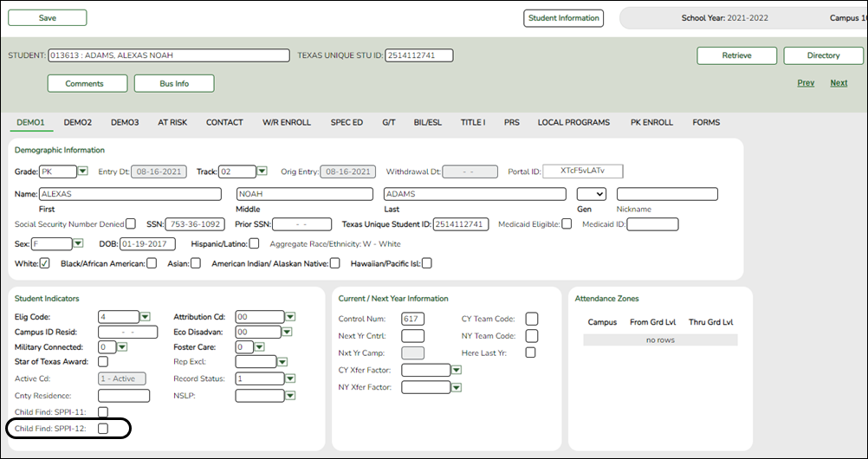Expand the Eco Disadvan dropdown
This screenshot has height=459, width=868.
[287, 333]
